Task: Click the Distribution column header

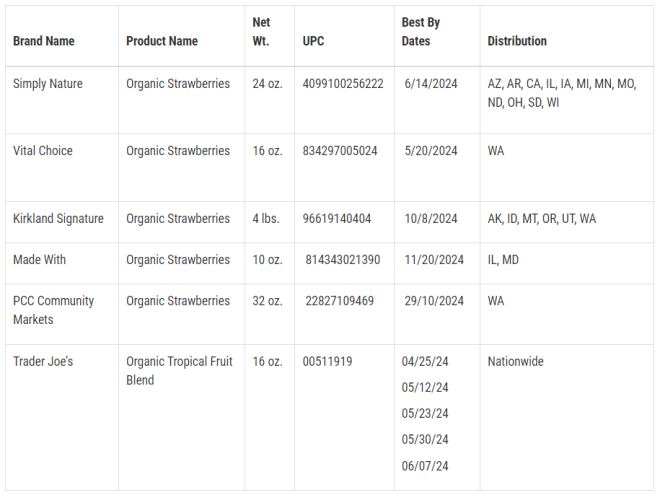Action: pyautogui.click(x=517, y=41)
